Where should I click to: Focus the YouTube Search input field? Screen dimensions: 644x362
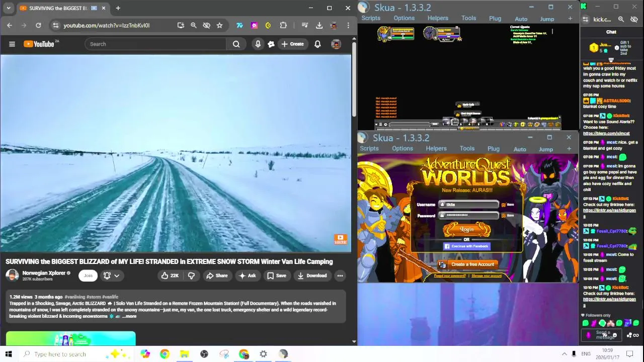pyautogui.click(x=156, y=44)
